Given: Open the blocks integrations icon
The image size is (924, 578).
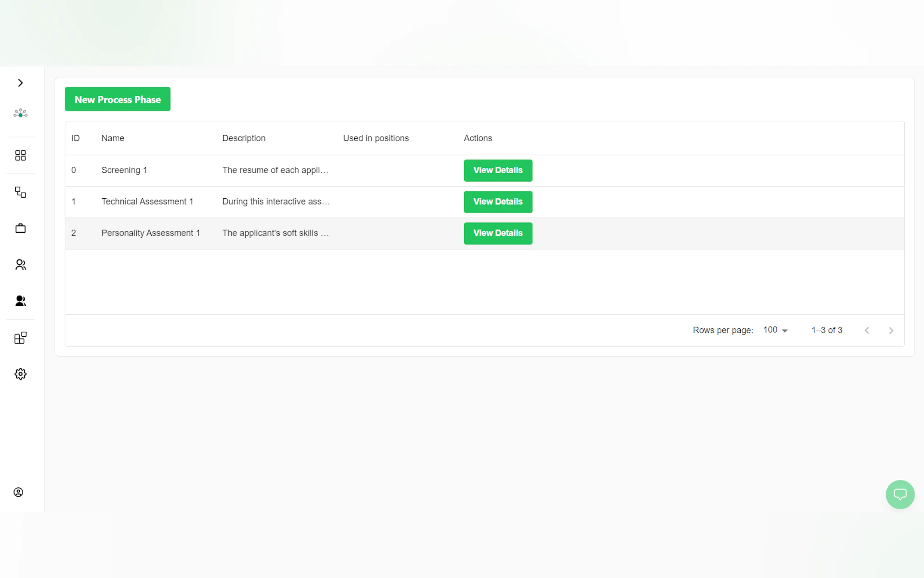Looking at the screenshot, I should click(x=20, y=337).
